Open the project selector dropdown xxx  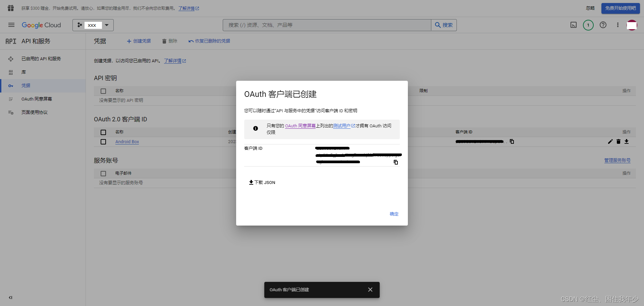[93, 25]
